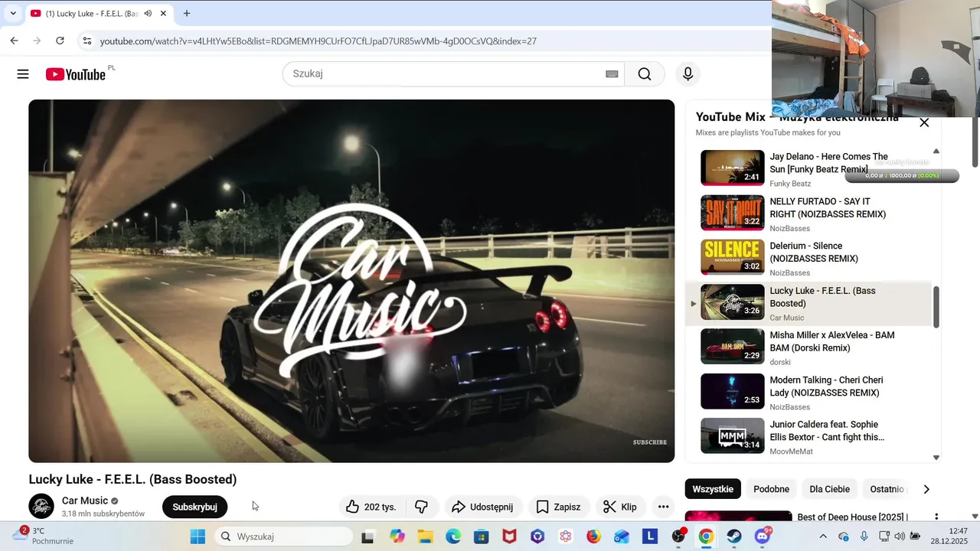This screenshot has width=980, height=551.
Task: Click the Windows taskbar Wyszukaj search box
Action: (x=283, y=536)
